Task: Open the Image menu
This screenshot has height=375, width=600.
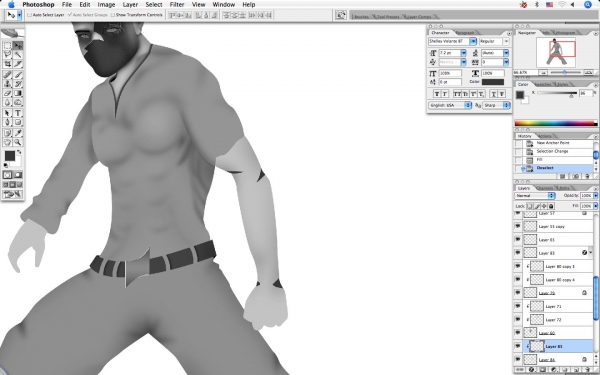Action: coord(106,5)
